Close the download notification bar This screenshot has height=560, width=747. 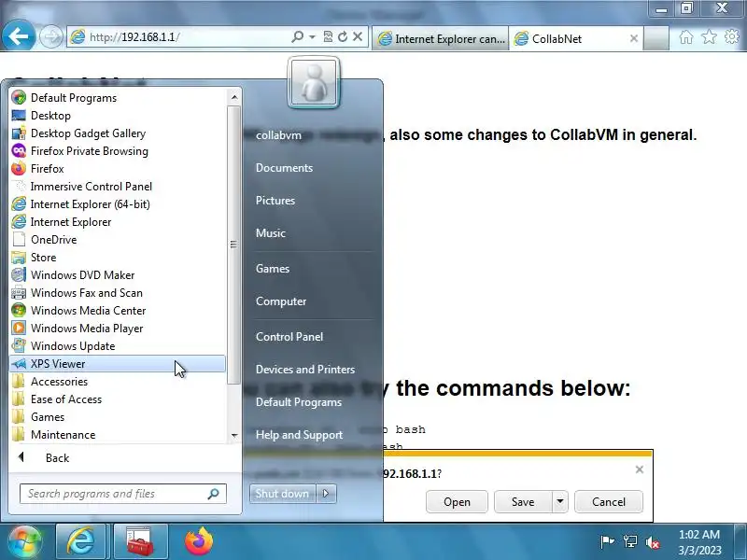[x=640, y=469]
